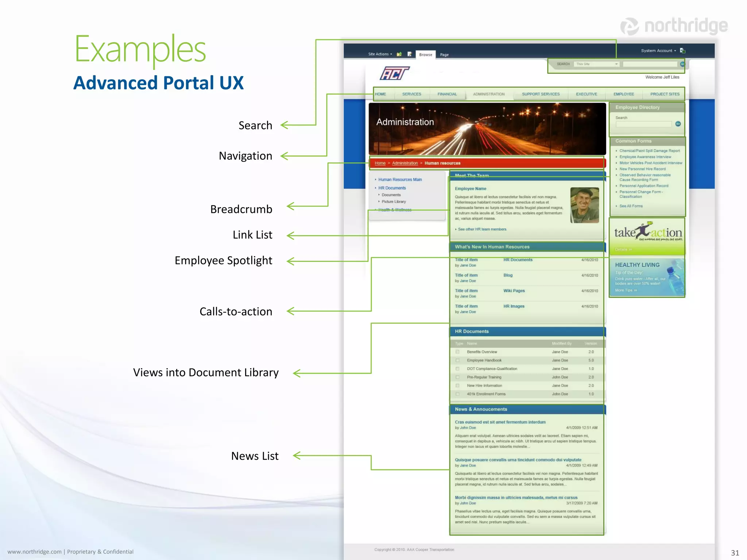Open Personnel Application Record form

click(644, 186)
